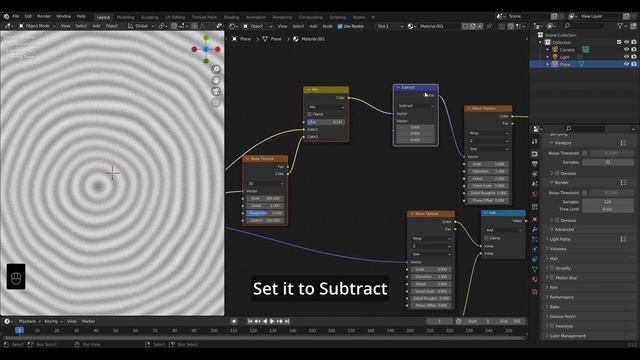Click the outliner filter funnel icon
The height and width of the screenshot is (360, 640).
pos(620,26)
